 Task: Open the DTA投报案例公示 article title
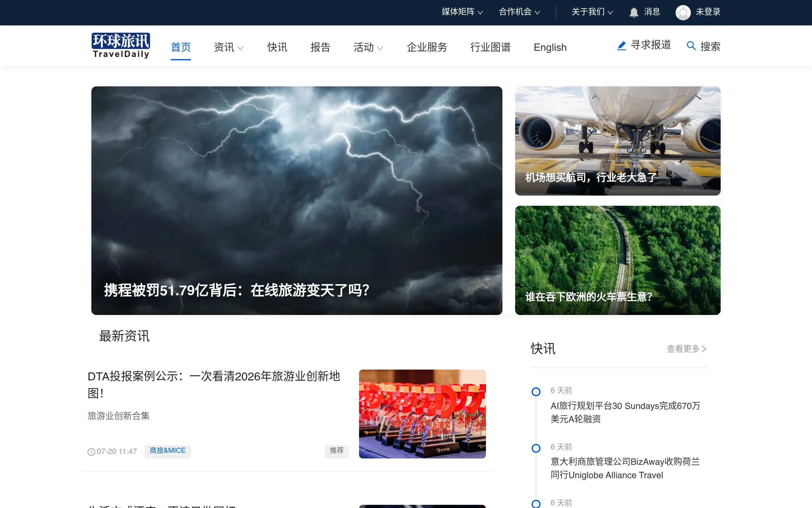(214, 384)
